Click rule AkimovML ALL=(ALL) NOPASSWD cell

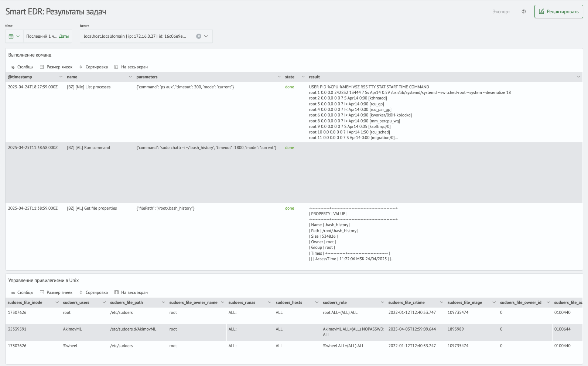pos(353,332)
